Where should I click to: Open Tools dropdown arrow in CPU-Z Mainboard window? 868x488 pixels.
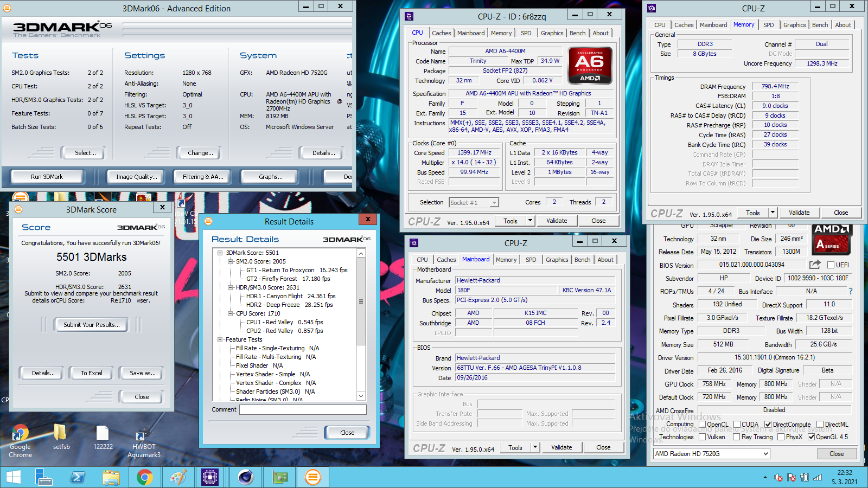[x=535, y=447]
